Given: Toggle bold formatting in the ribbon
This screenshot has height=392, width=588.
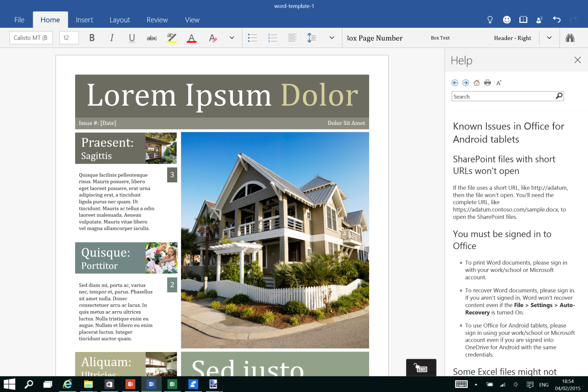Looking at the screenshot, I should point(91,38).
